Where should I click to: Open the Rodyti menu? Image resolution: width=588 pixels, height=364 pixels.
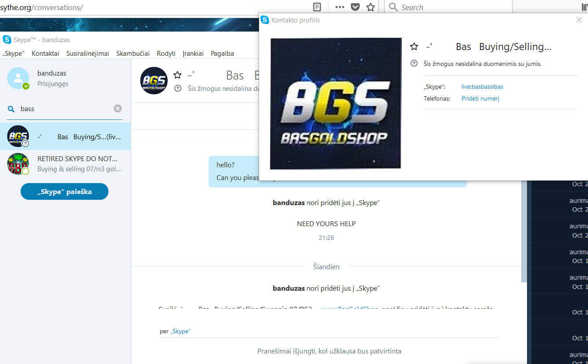click(x=166, y=54)
